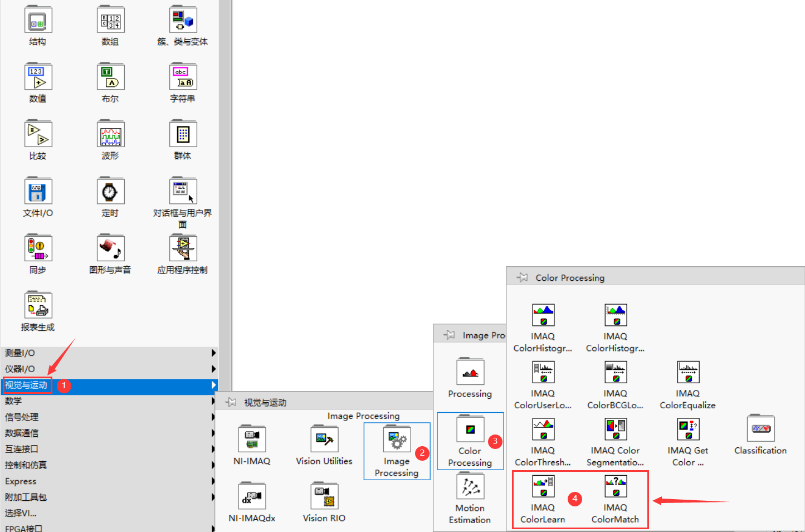Open the 簇、类与变体 palette icon
The height and width of the screenshot is (532, 805).
point(183,20)
